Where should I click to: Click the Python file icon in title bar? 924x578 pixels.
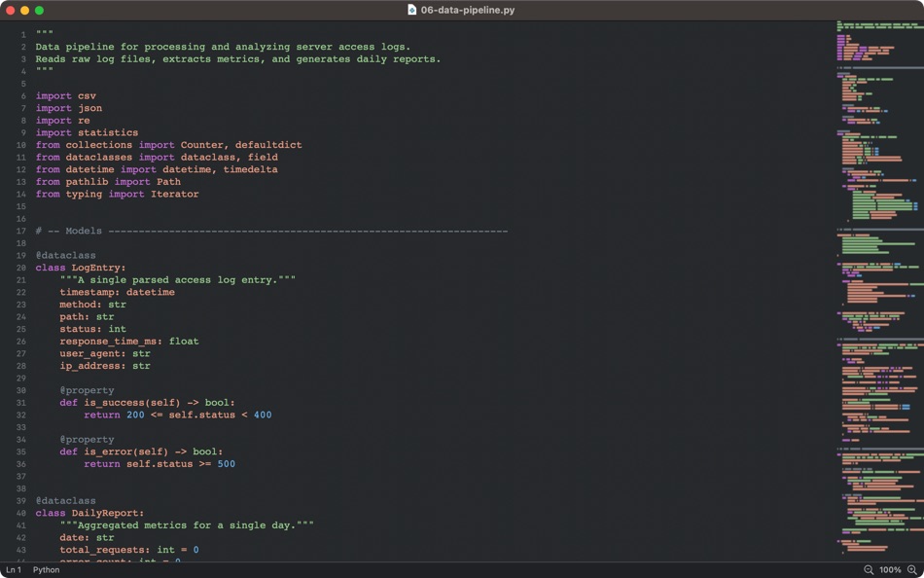click(x=412, y=10)
